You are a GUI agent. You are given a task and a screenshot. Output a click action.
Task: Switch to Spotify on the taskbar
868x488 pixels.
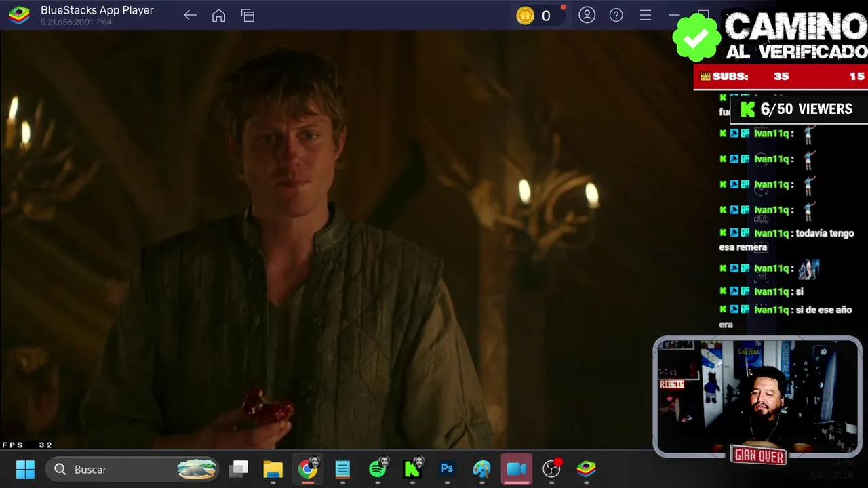378,469
